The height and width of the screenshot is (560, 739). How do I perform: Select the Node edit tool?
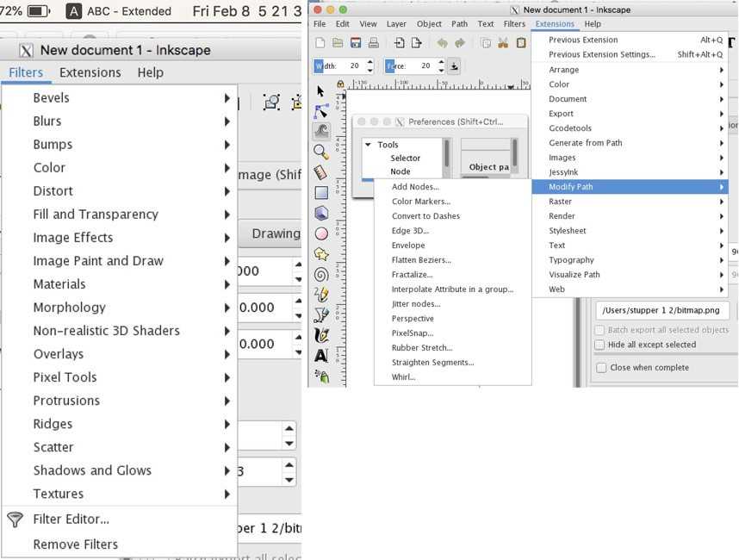point(321,111)
